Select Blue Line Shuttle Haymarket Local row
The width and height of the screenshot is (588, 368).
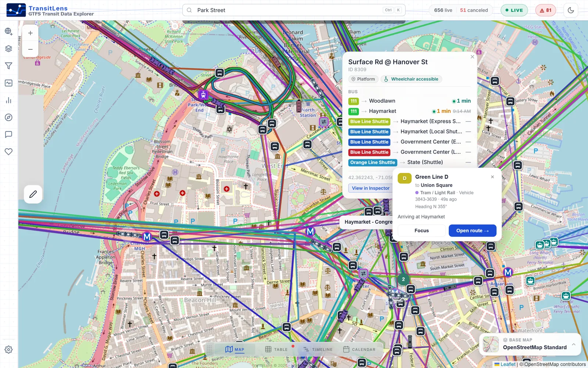pyautogui.click(x=409, y=132)
